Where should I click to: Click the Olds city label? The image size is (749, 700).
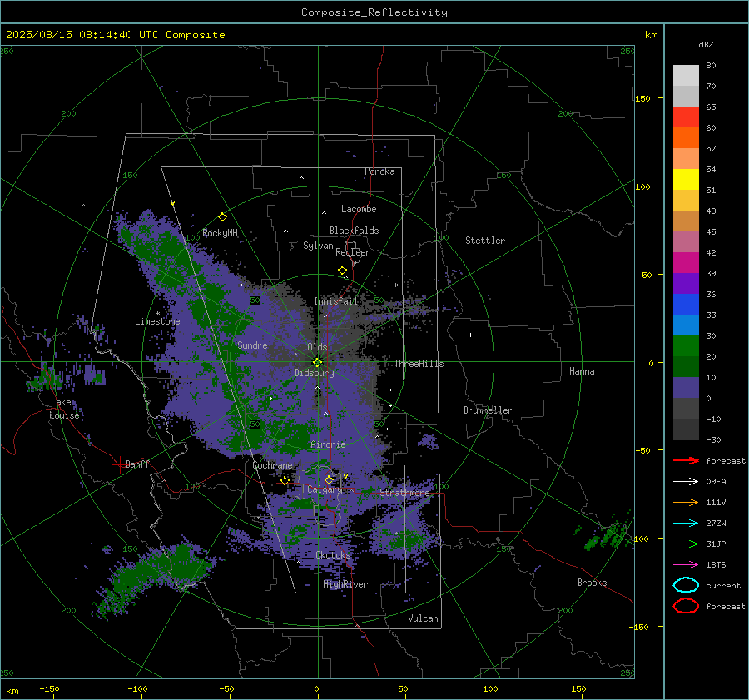coord(317,347)
